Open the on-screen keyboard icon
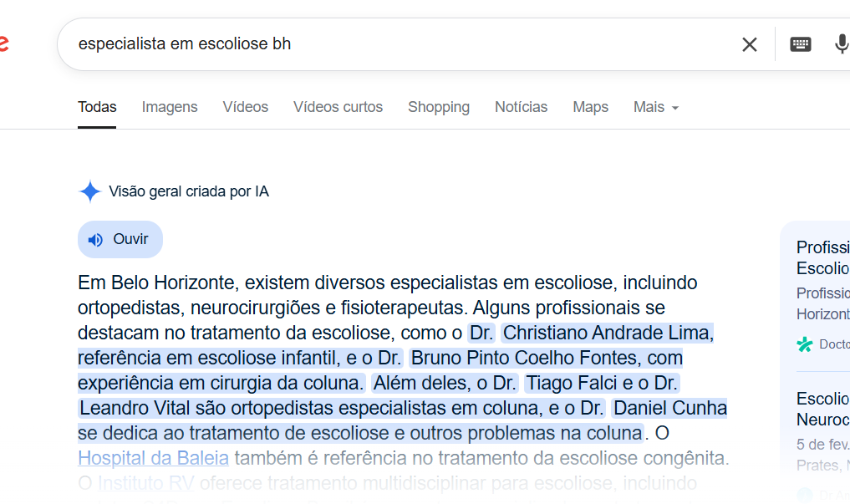 (x=800, y=44)
